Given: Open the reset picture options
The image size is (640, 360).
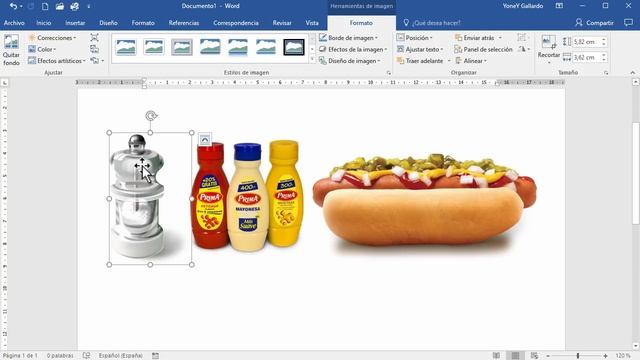Looking at the screenshot, I should [97, 60].
